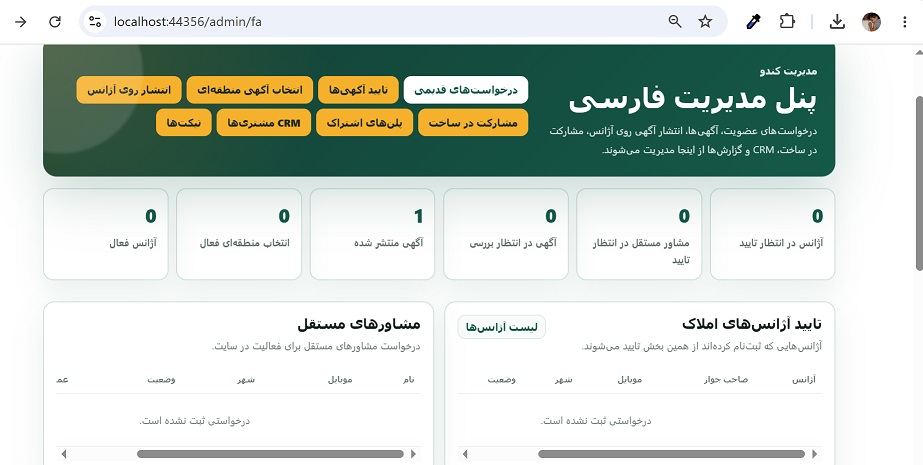Click horizontal scrollbar thumb of آژانس‌های املاک table
923x465 pixels.
pos(671,454)
